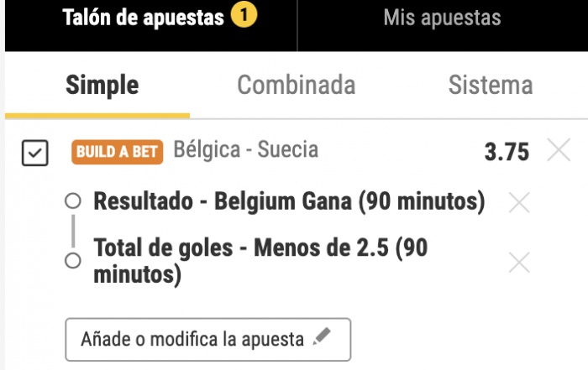Open the Sistema bet tab
This screenshot has height=370, width=588.
tap(491, 85)
